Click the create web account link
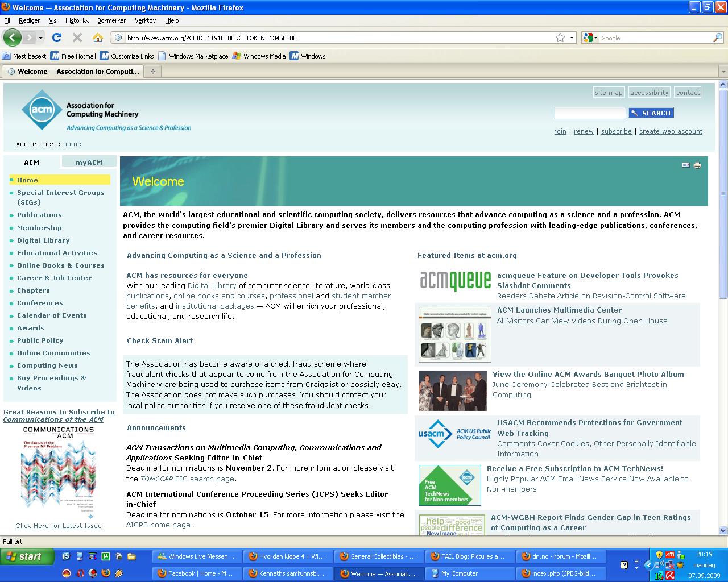 pos(671,131)
